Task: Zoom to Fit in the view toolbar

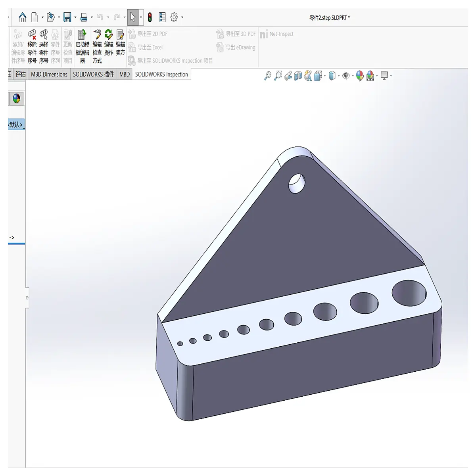Action: [268, 75]
